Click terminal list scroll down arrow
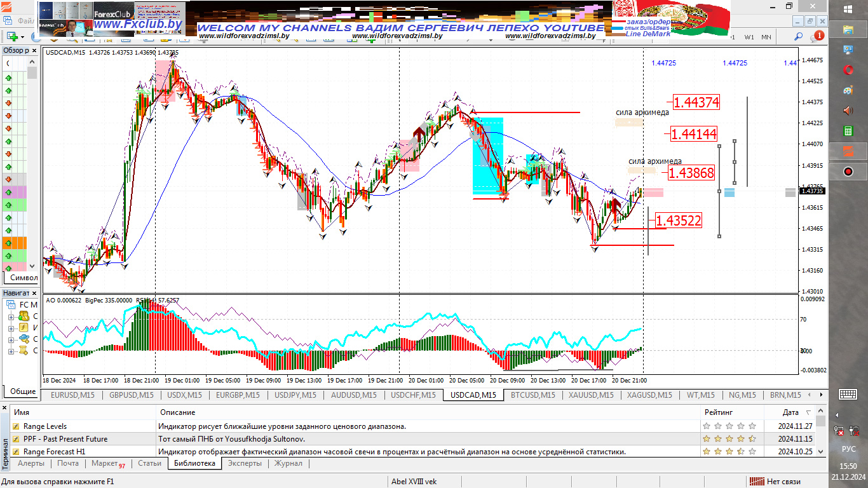Screen dimensions: 868x488 [x=820, y=451]
